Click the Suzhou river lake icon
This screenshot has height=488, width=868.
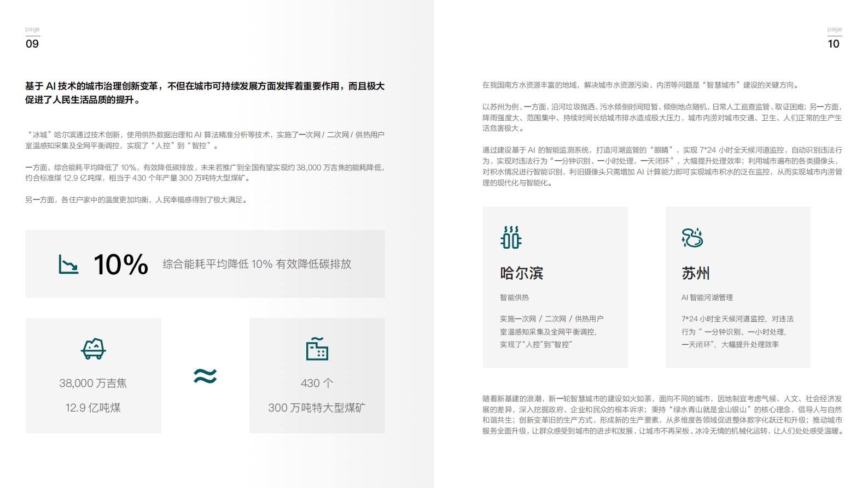[692, 238]
